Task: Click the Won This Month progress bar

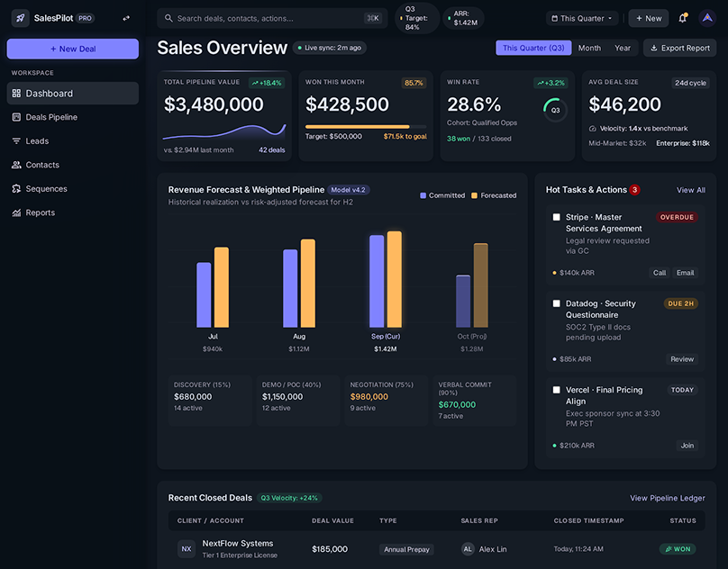Action: coord(366,127)
